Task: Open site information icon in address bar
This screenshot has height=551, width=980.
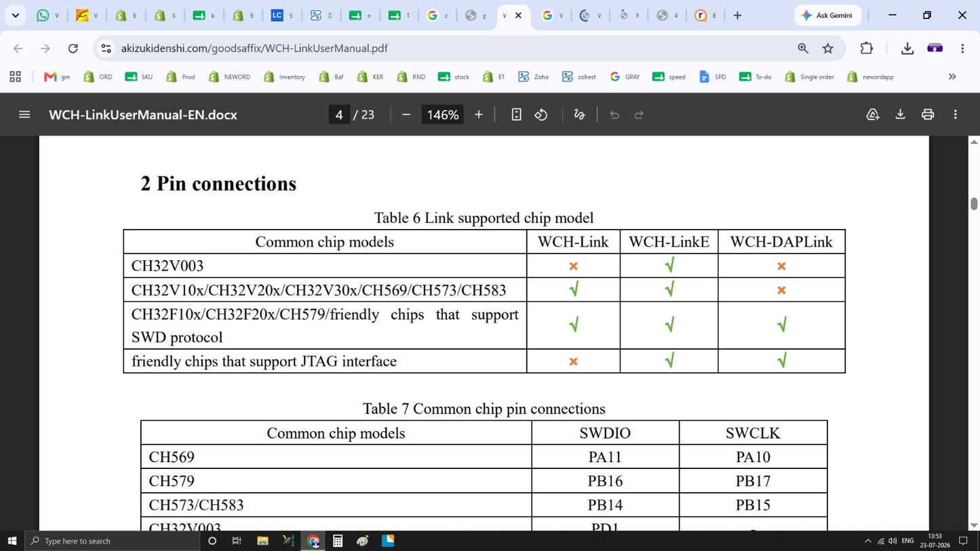Action: coord(106,48)
